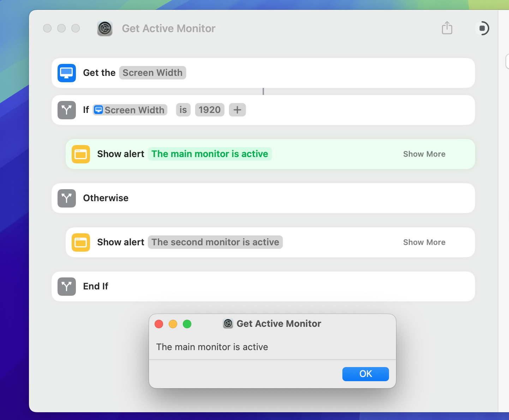
Task: Click the branch icon on the If action
Action: tap(67, 110)
